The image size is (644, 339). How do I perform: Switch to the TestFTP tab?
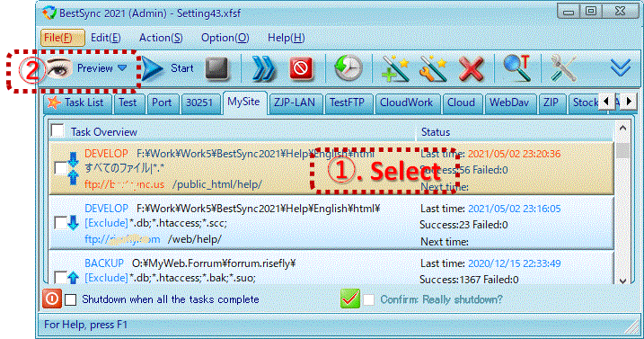click(349, 103)
